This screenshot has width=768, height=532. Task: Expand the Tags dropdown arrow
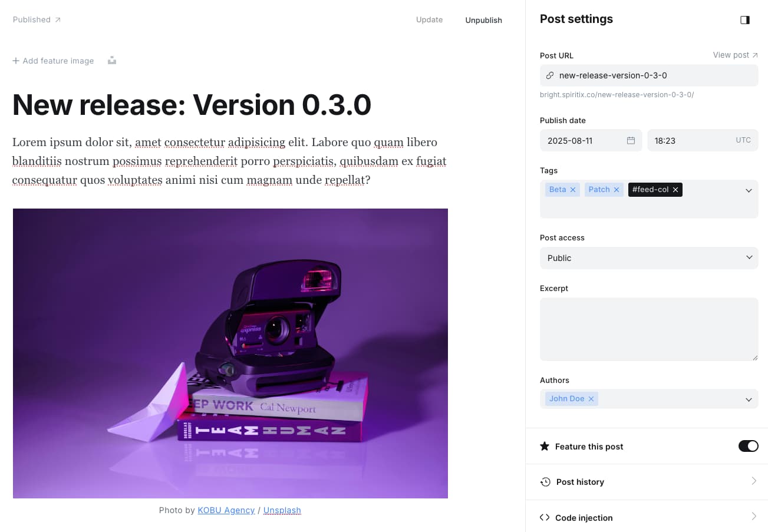click(749, 190)
